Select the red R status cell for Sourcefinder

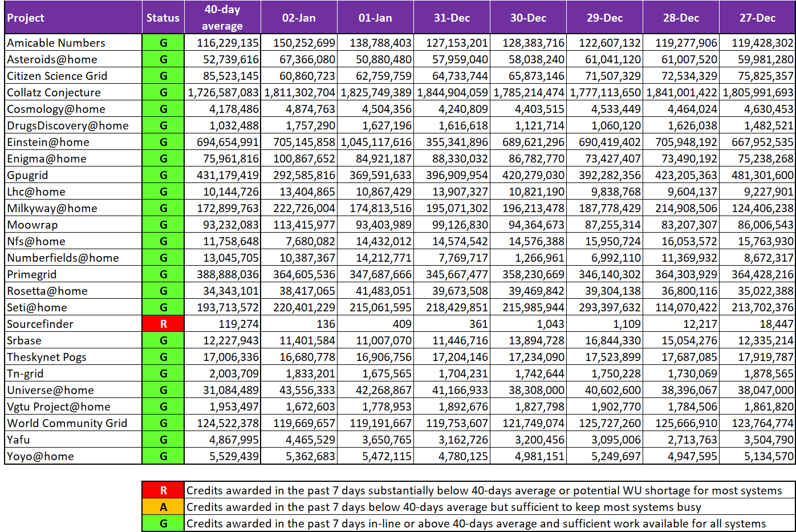[163, 324]
